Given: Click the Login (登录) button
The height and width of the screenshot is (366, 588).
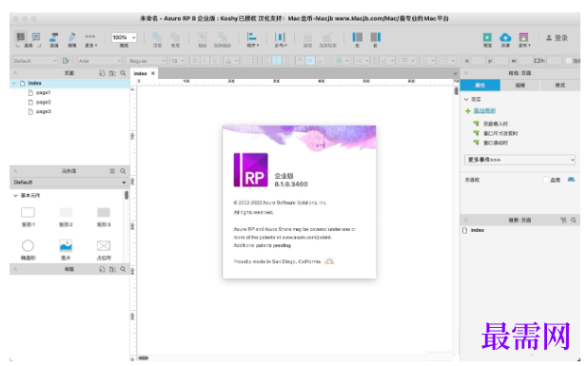Looking at the screenshot, I should click(557, 38).
